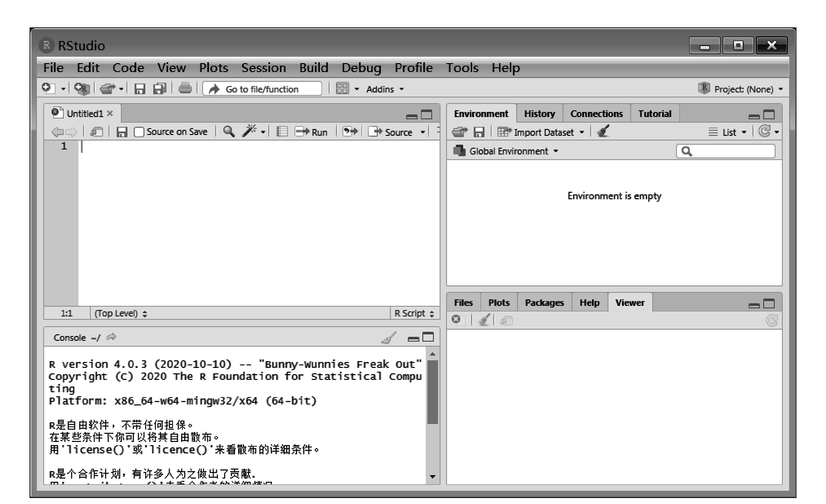Open Import Dataset dropdown
This screenshot has width=826, height=504.
tap(541, 132)
